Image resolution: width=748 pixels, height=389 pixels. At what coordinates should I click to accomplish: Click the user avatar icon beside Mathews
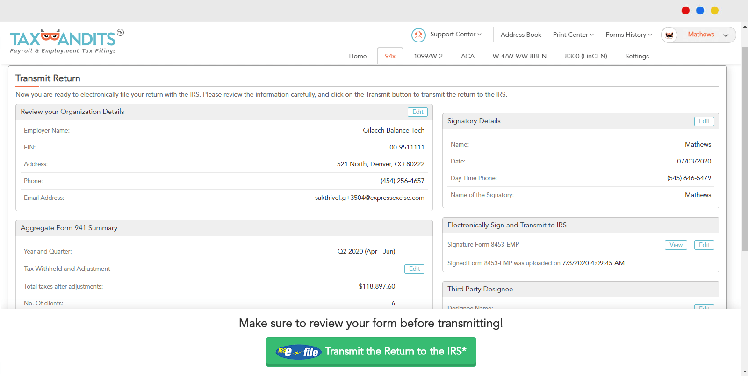point(669,35)
